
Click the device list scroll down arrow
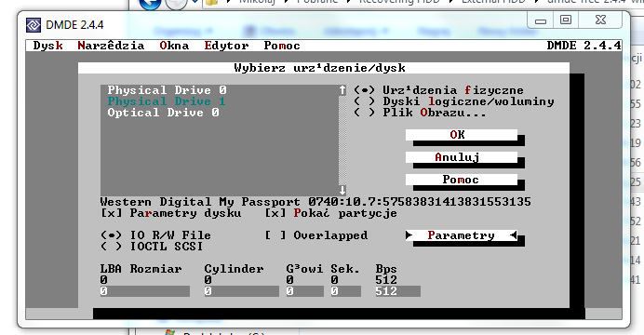pyautogui.click(x=342, y=191)
